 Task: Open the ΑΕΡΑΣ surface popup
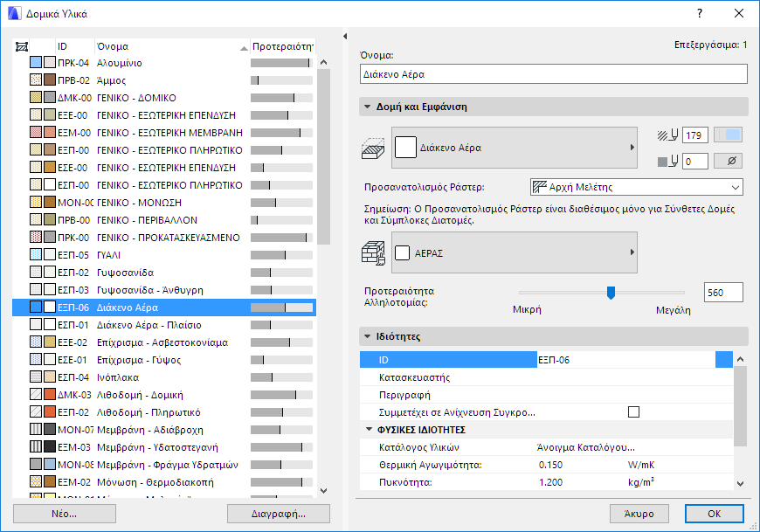pos(515,252)
